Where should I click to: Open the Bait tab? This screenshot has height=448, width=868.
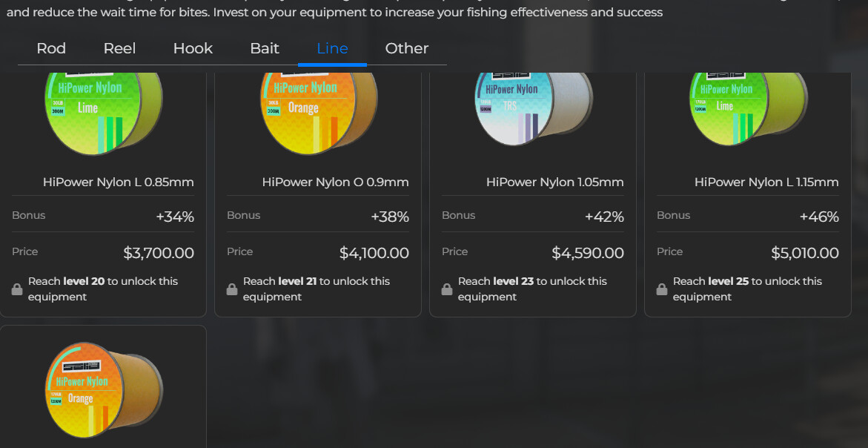[x=265, y=49]
